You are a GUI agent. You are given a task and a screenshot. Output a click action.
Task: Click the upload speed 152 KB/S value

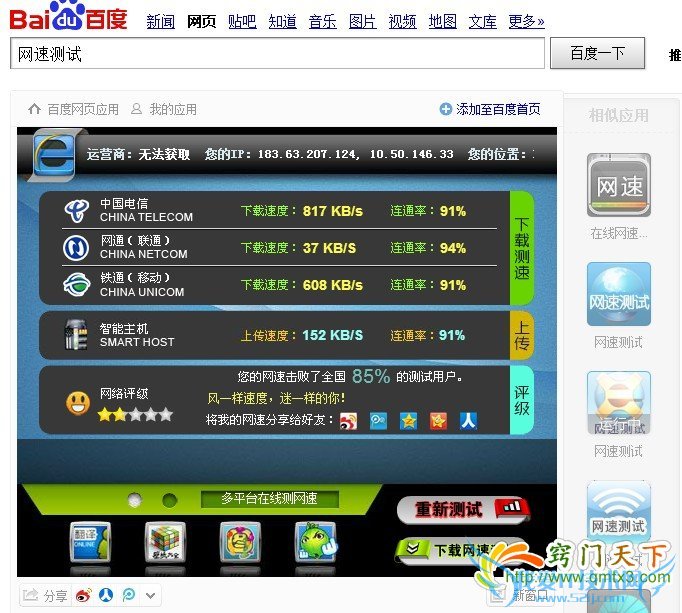[x=333, y=335]
